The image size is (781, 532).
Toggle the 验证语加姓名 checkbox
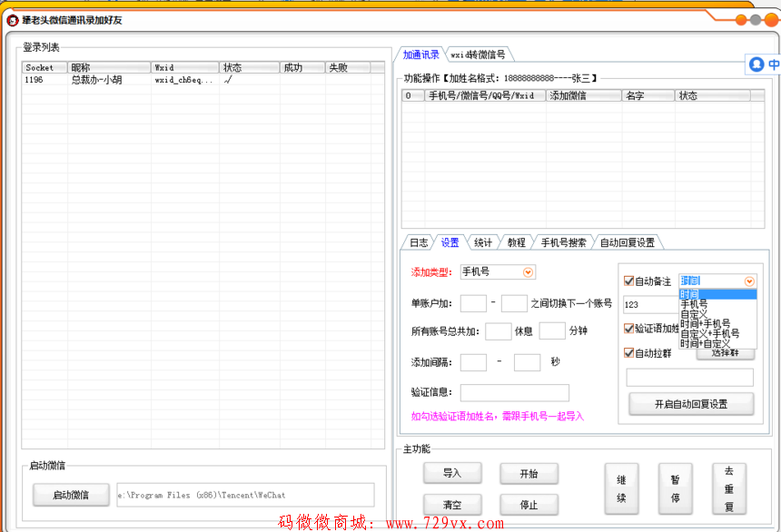coord(628,329)
